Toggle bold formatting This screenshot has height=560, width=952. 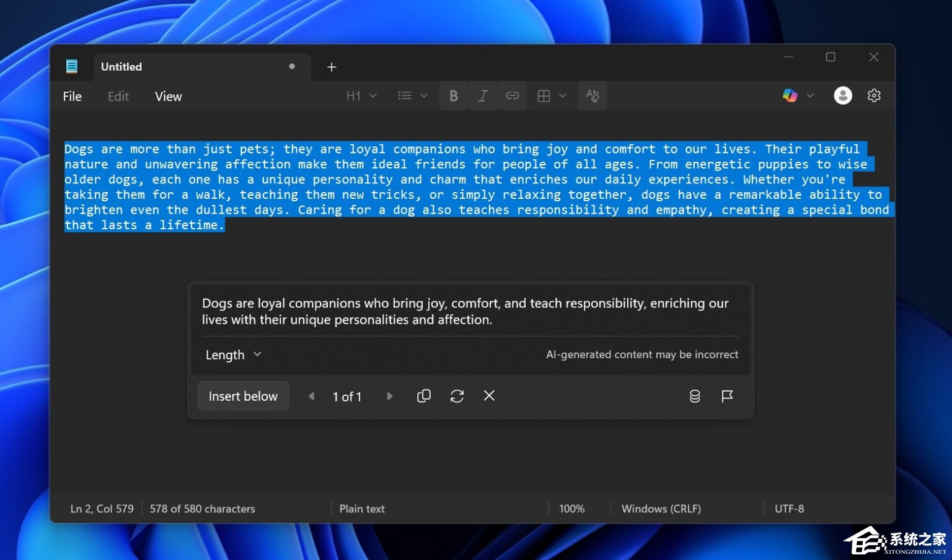(x=454, y=96)
